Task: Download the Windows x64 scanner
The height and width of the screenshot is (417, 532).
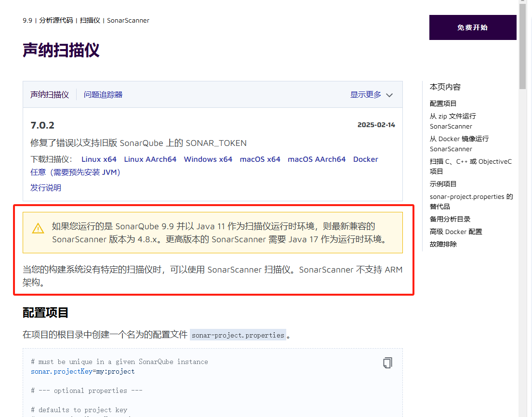Action: point(208,159)
